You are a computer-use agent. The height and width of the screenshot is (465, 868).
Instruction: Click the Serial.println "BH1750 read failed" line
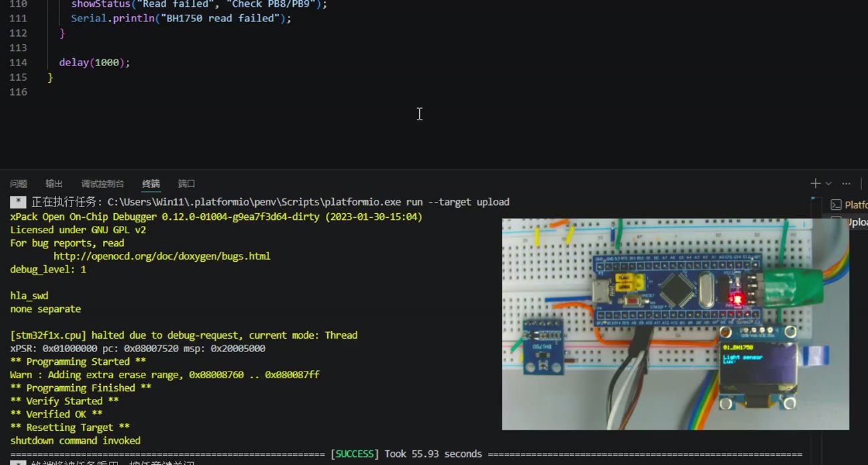pyautogui.click(x=181, y=18)
